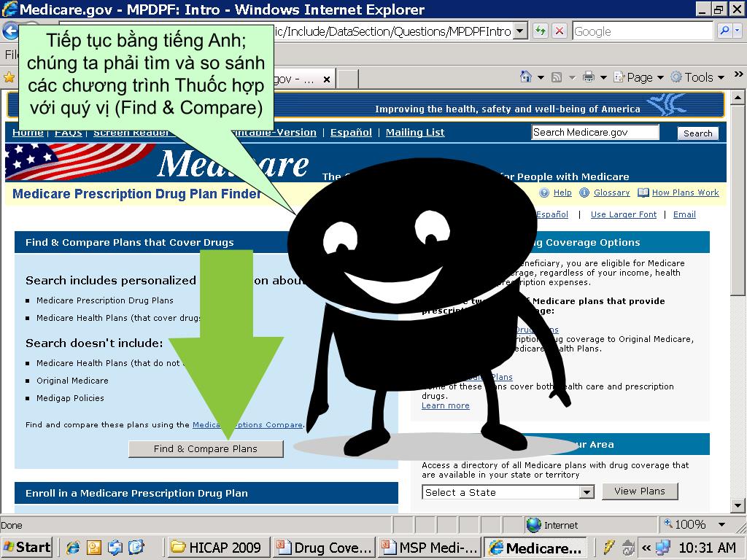Image resolution: width=747 pixels, height=560 pixels.
Task: Click the Internet Explorer title bar icon
Action: coord(9,9)
